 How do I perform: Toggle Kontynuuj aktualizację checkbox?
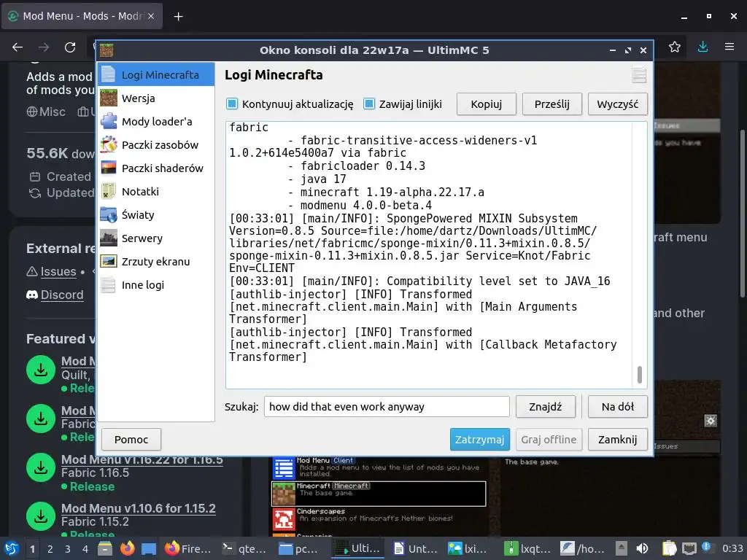tap(232, 104)
